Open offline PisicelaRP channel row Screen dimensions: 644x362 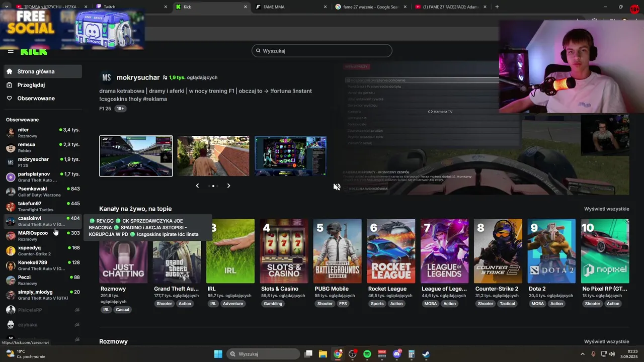pos(43,310)
